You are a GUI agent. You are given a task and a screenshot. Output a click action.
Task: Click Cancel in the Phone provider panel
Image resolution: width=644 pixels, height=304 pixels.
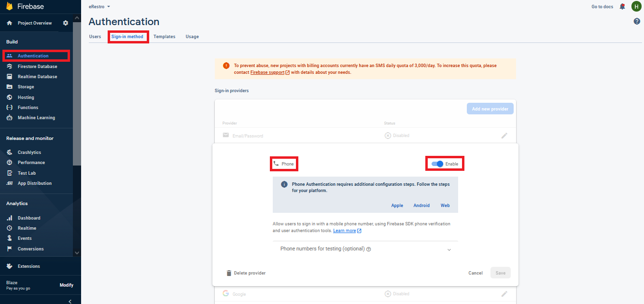pyautogui.click(x=475, y=273)
